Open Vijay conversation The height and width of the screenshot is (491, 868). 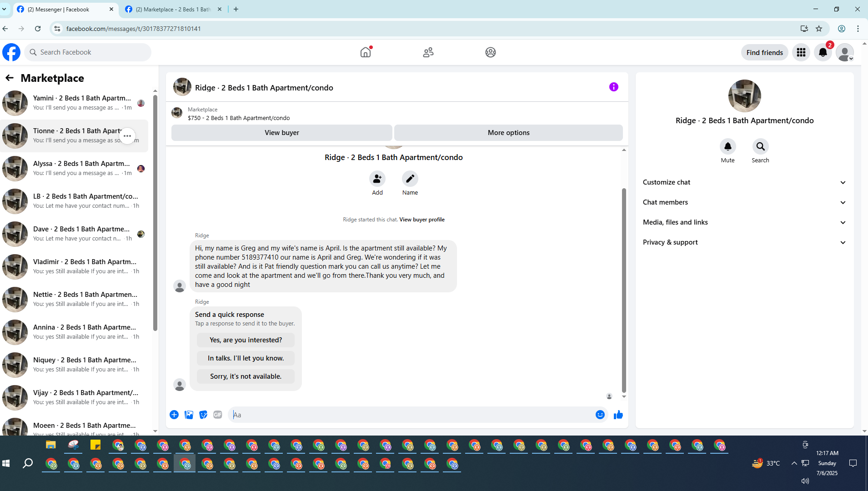coord(74,398)
